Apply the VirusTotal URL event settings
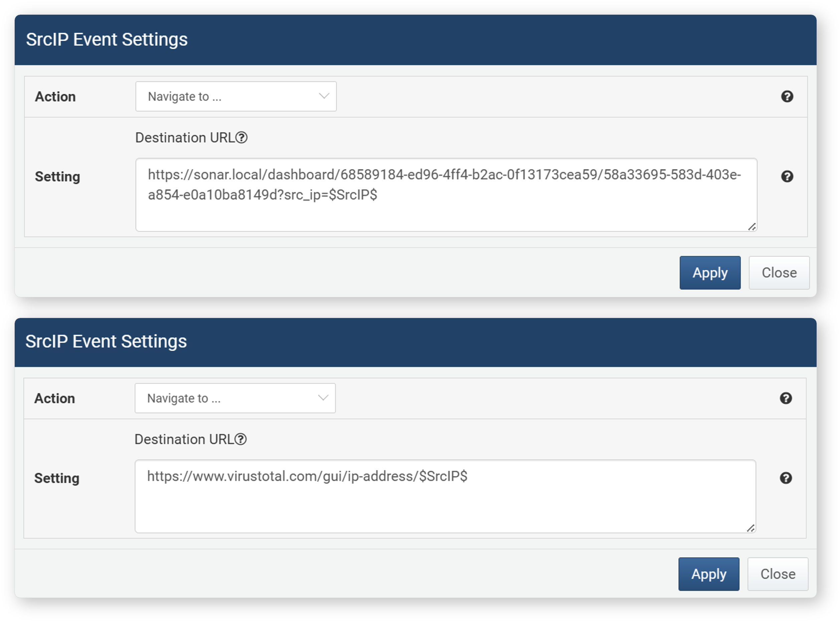Screen dimensions: 840x621 [709, 574]
